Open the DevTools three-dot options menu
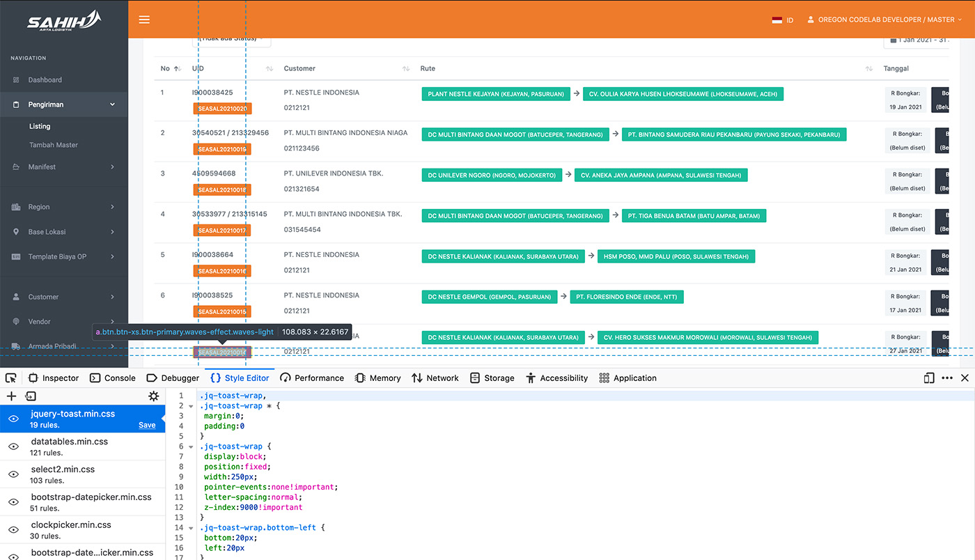The image size is (975, 560). point(947,378)
